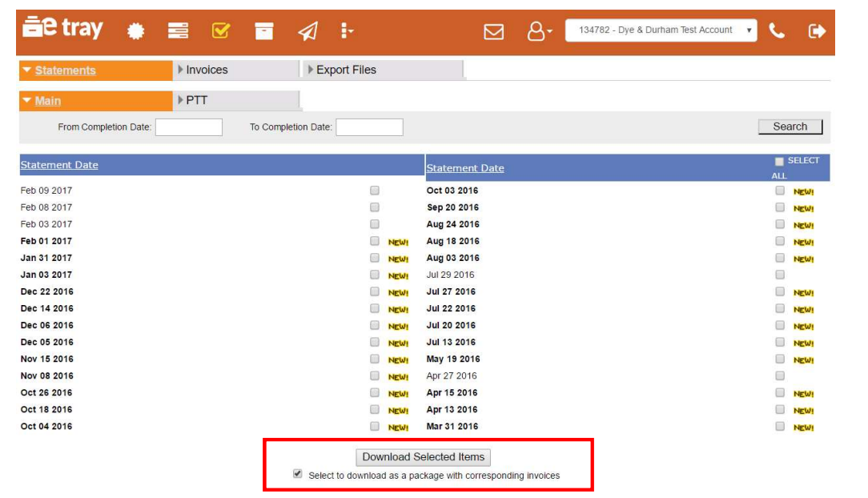Check the Feb 09 2017 statement checkbox
This screenshot has height=498, width=868.
pyautogui.click(x=375, y=191)
